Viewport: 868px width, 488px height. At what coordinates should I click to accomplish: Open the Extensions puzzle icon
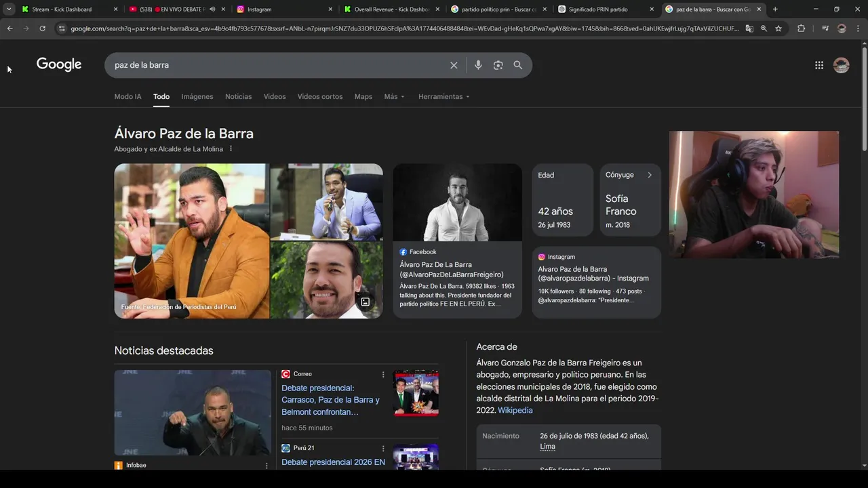pyautogui.click(x=801, y=28)
